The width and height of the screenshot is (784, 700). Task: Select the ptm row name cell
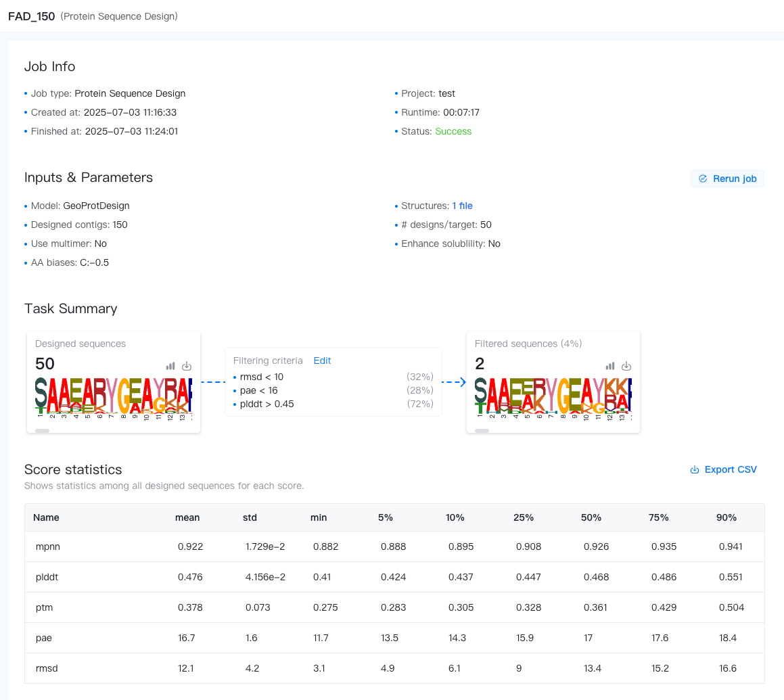coord(44,607)
